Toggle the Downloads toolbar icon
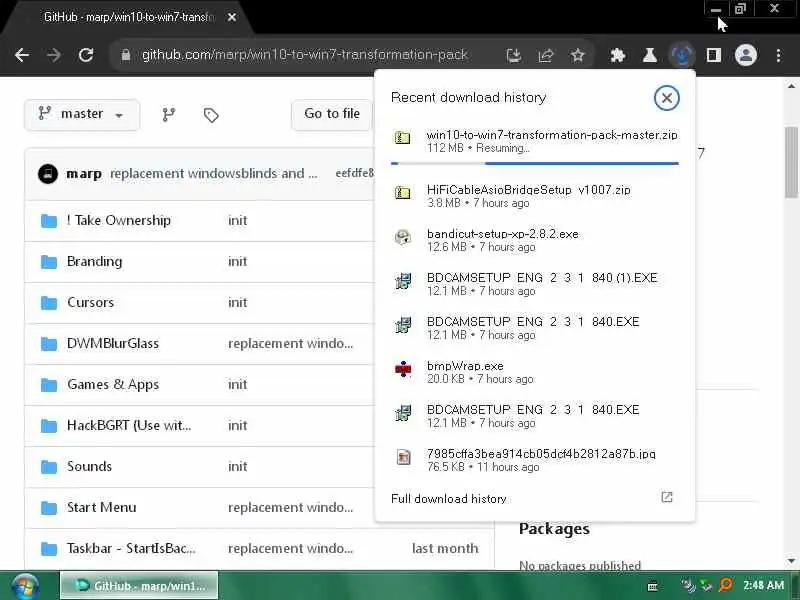 click(x=682, y=55)
